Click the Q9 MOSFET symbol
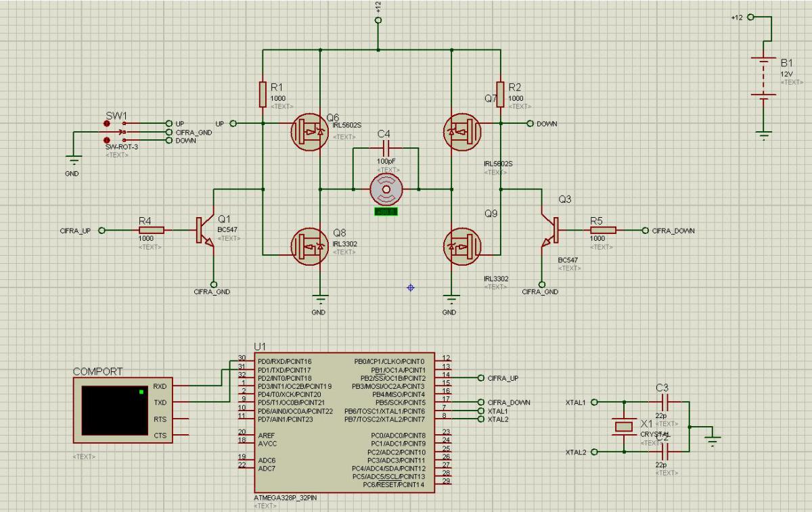The height and width of the screenshot is (512, 812). pyautogui.click(x=461, y=248)
